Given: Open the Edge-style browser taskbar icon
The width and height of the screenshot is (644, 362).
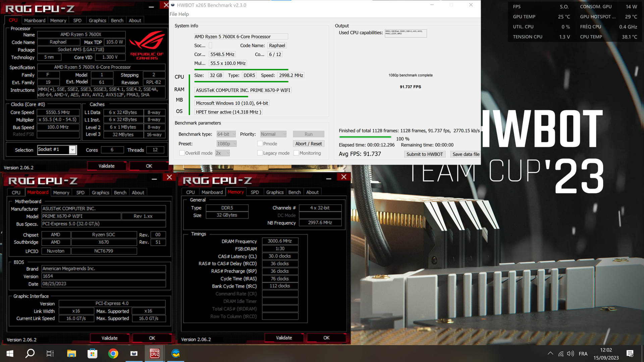Looking at the screenshot, I should click(x=176, y=354).
